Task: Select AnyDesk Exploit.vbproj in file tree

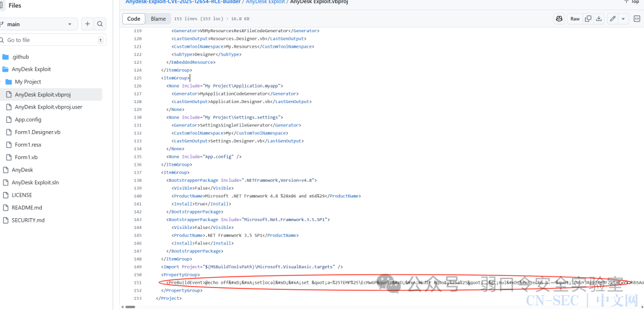Action: (x=43, y=94)
